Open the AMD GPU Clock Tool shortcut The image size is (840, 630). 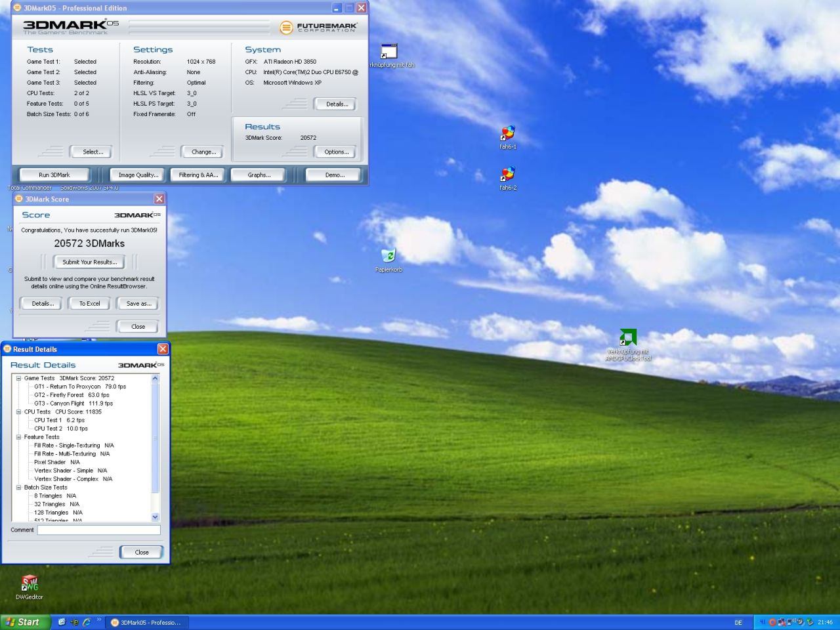(x=628, y=337)
